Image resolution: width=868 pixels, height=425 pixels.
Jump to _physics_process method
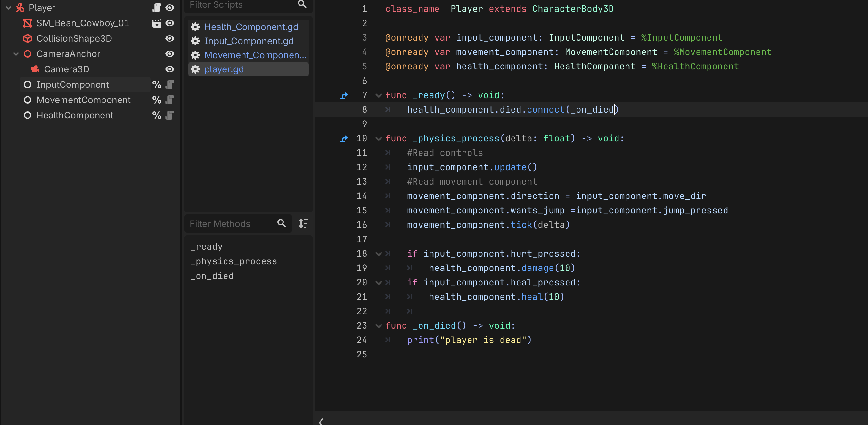[x=234, y=262]
